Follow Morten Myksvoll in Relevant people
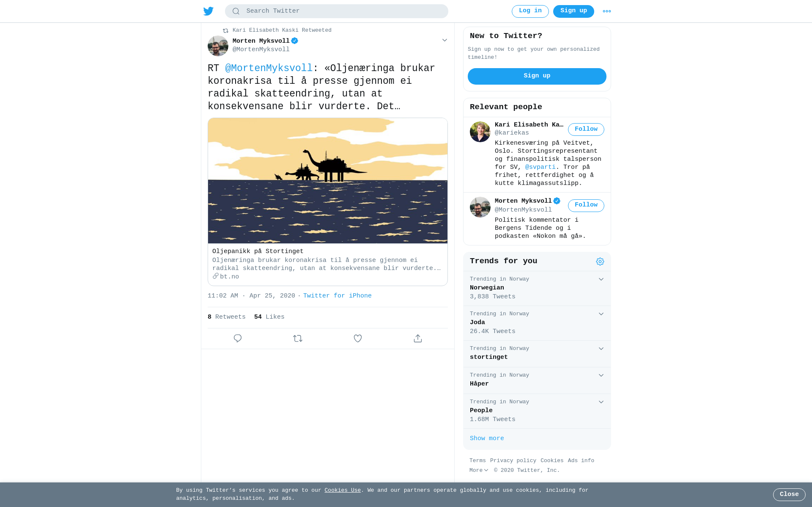The image size is (812, 507). (x=586, y=205)
